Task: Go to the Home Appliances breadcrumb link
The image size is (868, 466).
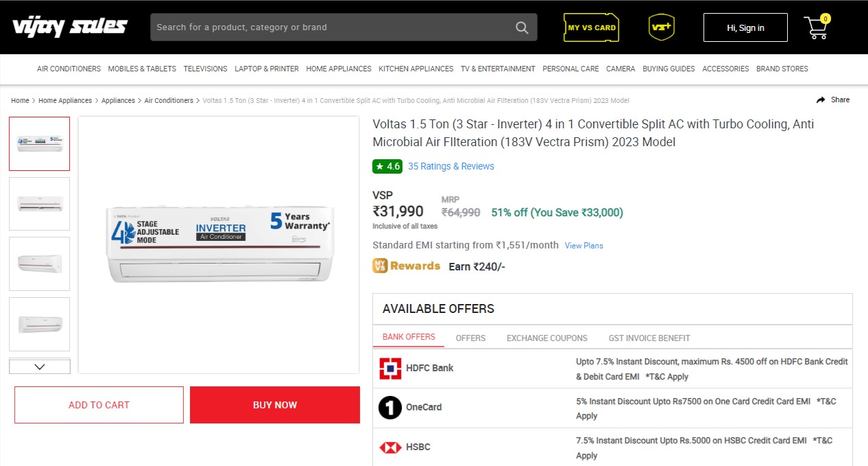Action: [x=65, y=100]
